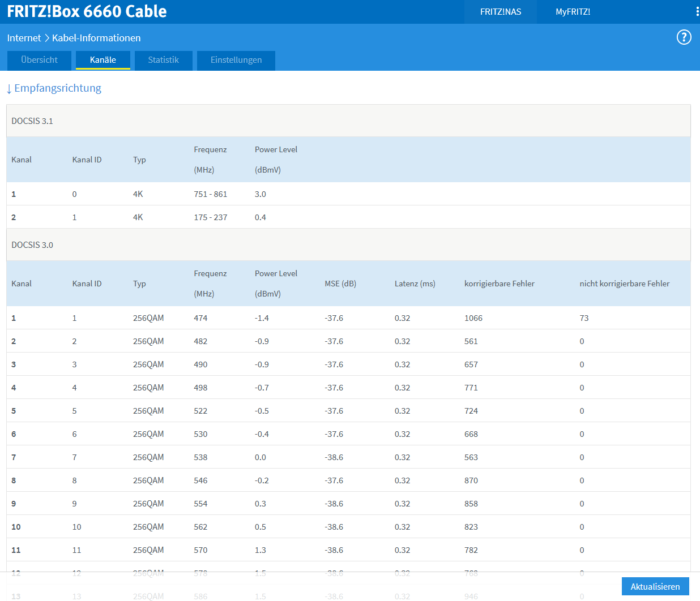
Task: Click power level -0.2
Action: coord(262,480)
